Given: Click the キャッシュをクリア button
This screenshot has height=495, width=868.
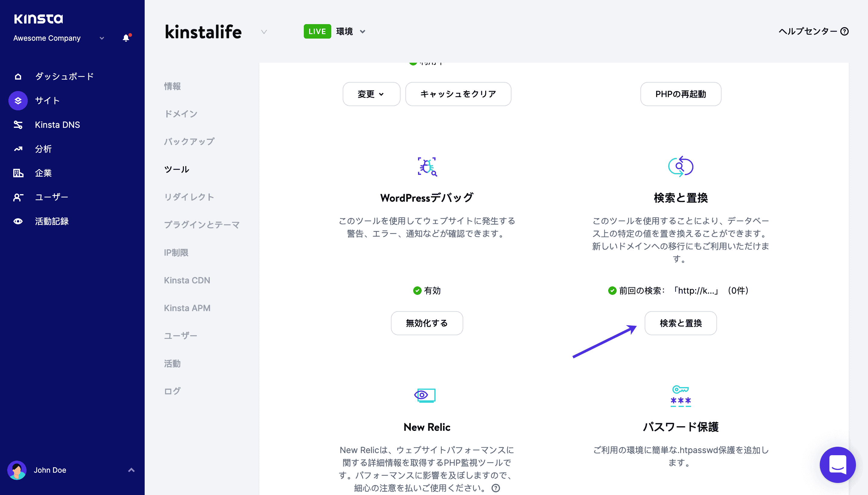Looking at the screenshot, I should click(458, 94).
